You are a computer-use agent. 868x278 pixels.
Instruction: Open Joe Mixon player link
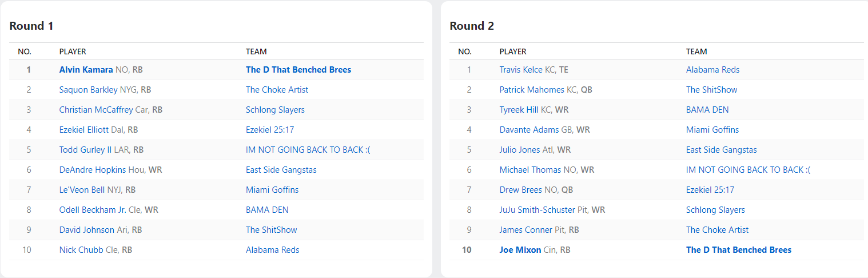coord(520,250)
